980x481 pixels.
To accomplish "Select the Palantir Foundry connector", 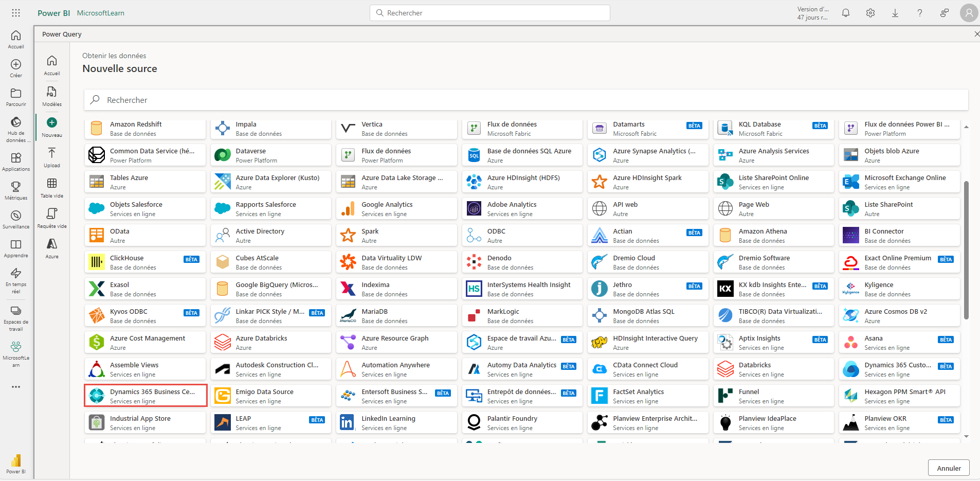I will pyautogui.click(x=522, y=422).
